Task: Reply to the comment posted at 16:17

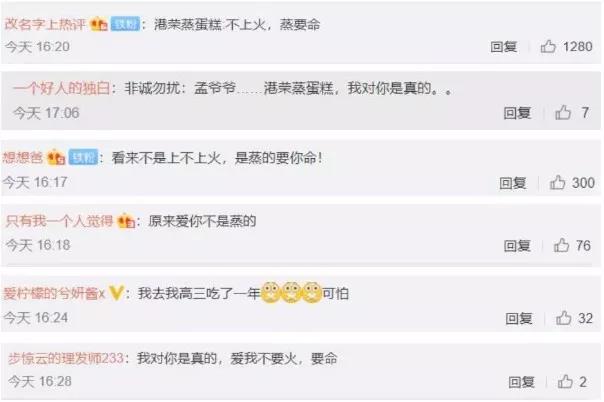Action: 512,183
